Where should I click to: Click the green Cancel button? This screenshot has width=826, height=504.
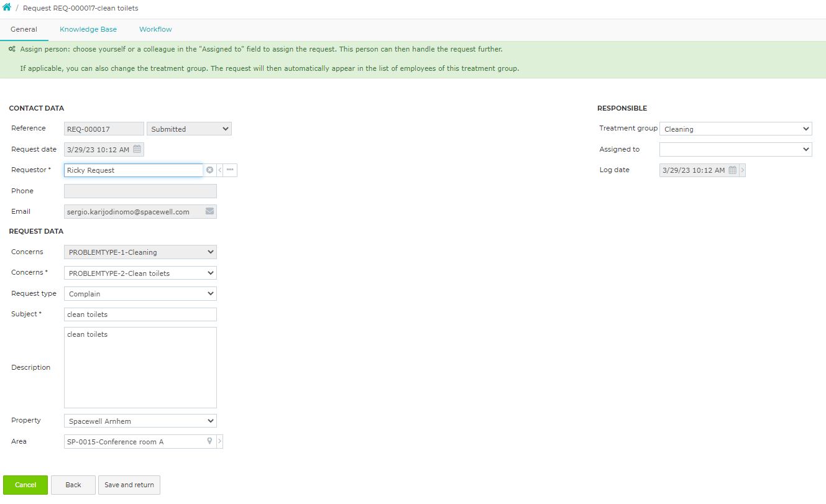(x=25, y=485)
